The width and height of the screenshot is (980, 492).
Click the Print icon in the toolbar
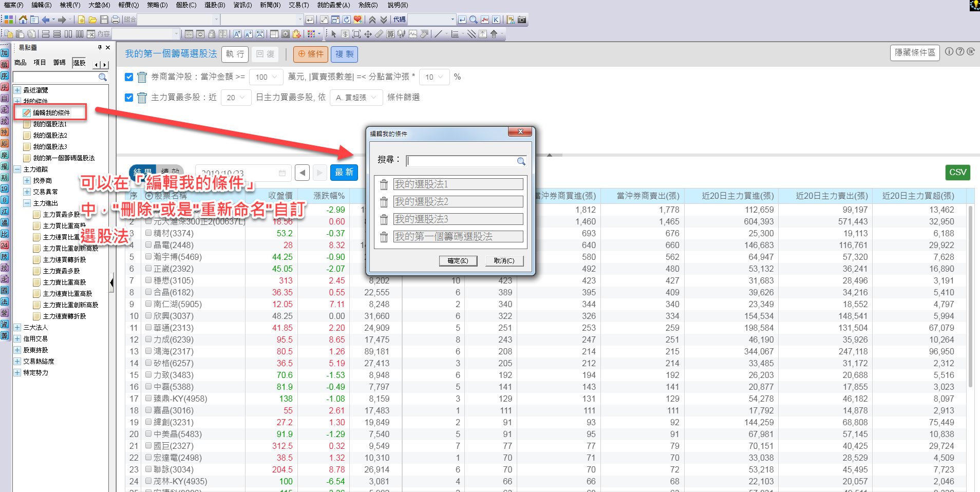coord(116,20)
